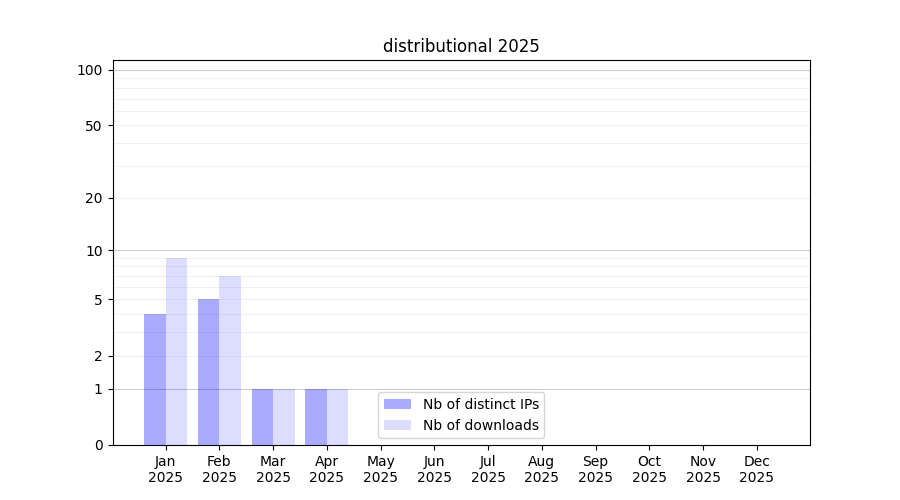Click the Jan 2025 downloads bar

point(177,352)
